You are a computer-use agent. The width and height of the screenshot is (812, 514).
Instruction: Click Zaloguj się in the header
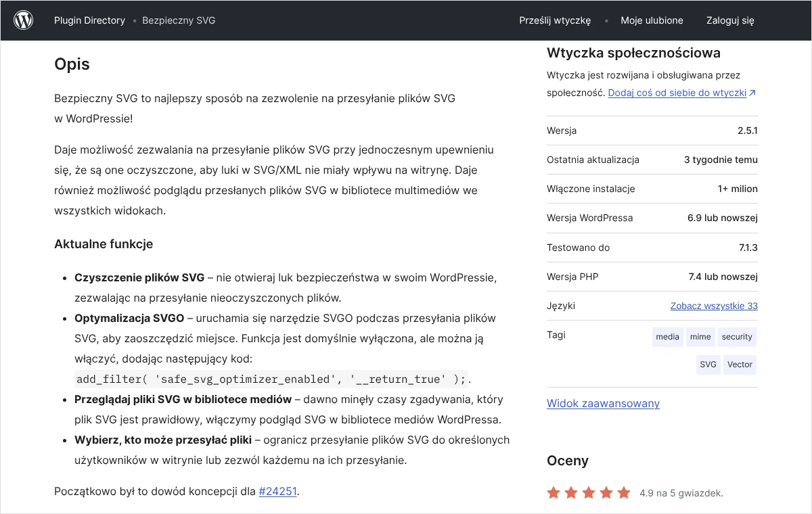730,20
